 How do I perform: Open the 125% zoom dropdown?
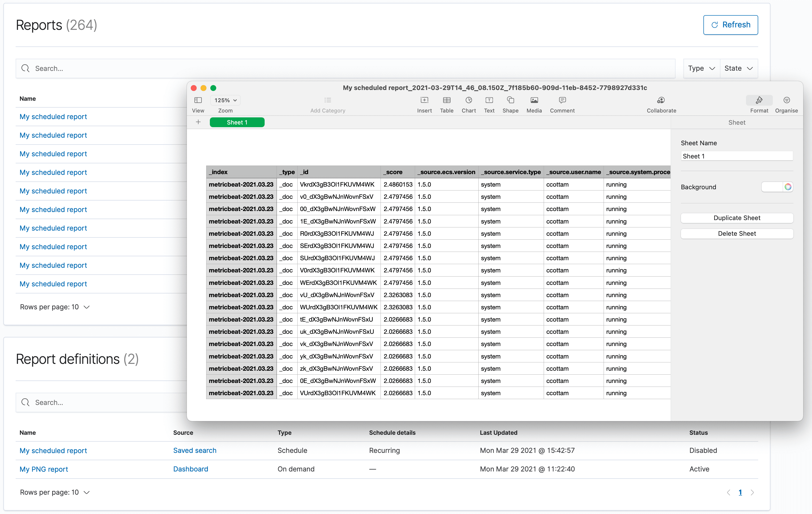(x=225, y=100)
